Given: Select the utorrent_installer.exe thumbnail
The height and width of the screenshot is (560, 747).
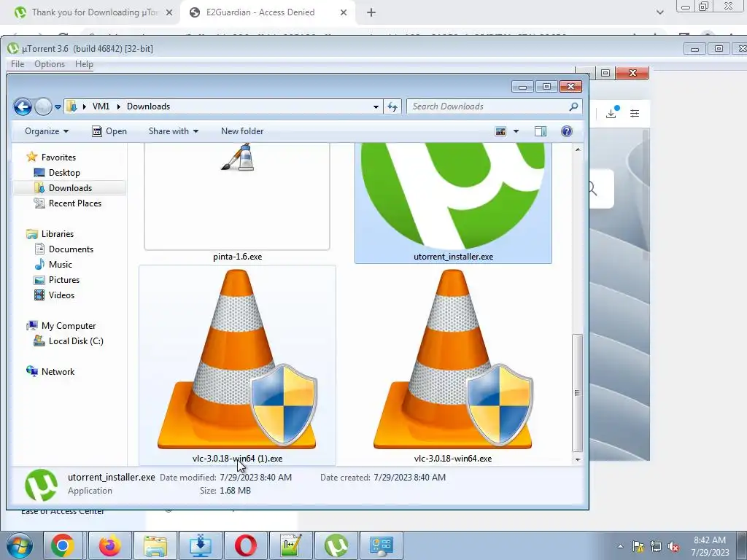Looking at the screenshot, I should [x=453, y=196].
